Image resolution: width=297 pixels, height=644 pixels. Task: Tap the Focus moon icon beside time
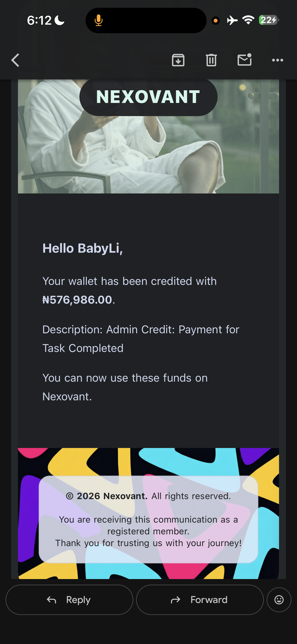pyautogui.click(x=59, y=20)
